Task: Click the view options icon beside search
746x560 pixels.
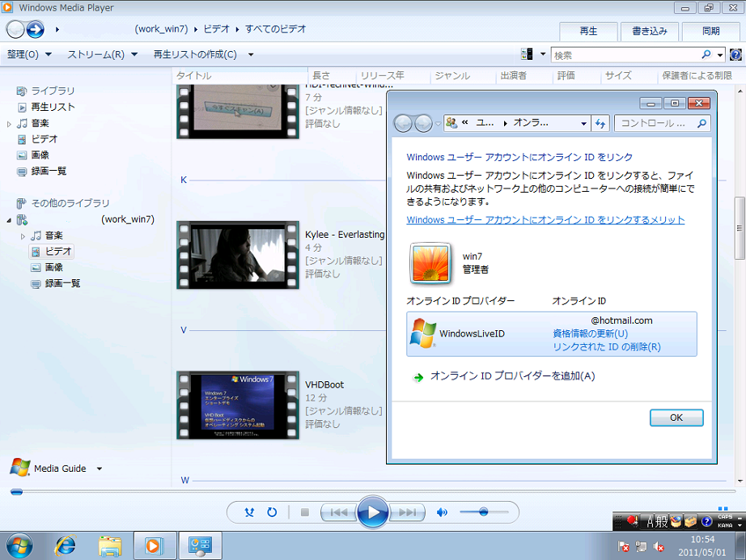Action: coord(528,54)
